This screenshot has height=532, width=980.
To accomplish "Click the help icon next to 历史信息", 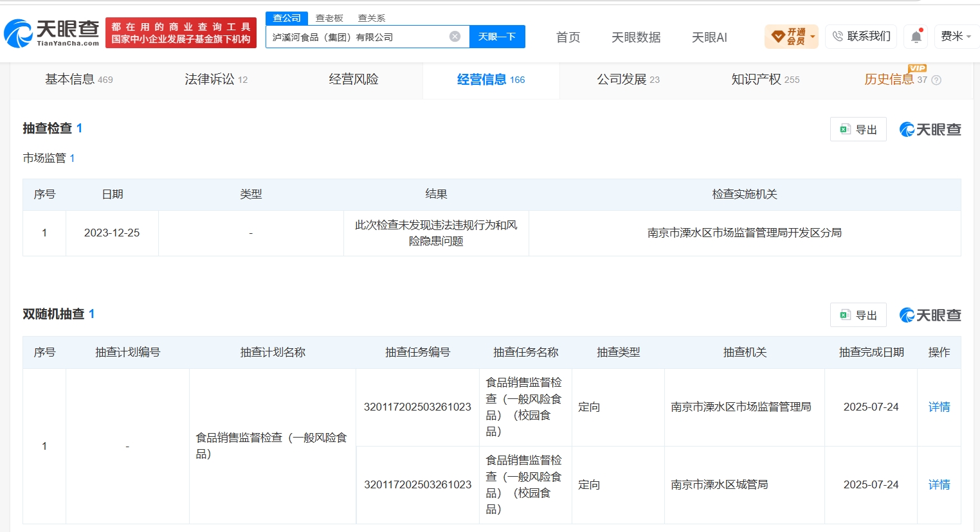I will [x=936, y=80].
